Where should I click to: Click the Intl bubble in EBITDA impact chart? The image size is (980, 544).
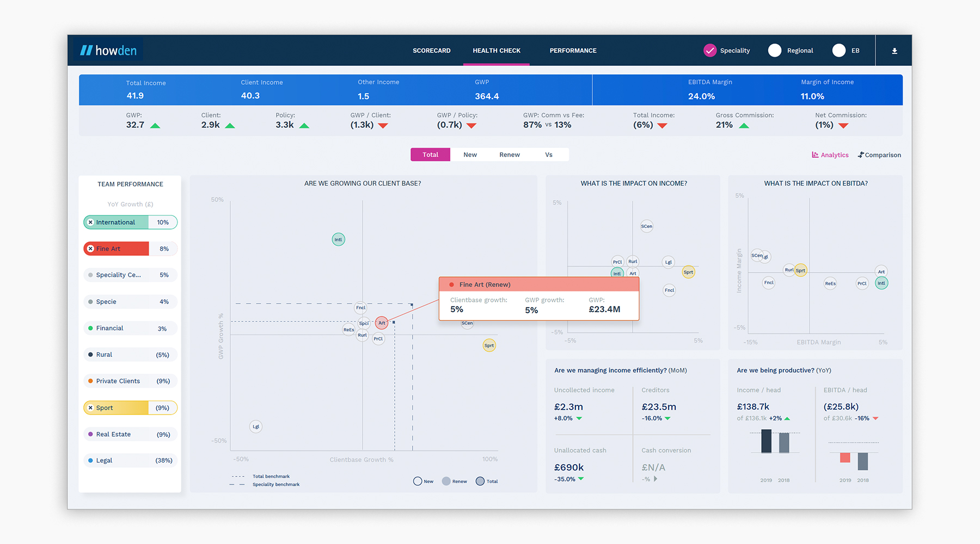click(881, 283)
